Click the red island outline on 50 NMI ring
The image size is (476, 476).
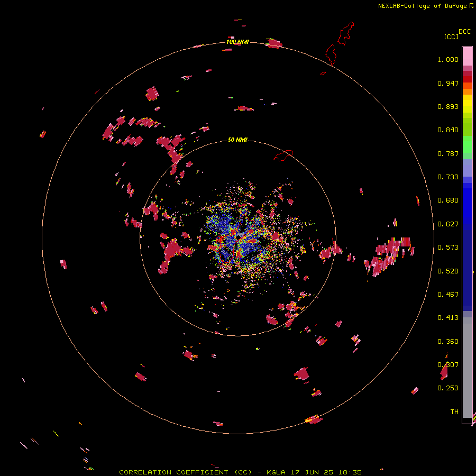(x=283, y=155)
